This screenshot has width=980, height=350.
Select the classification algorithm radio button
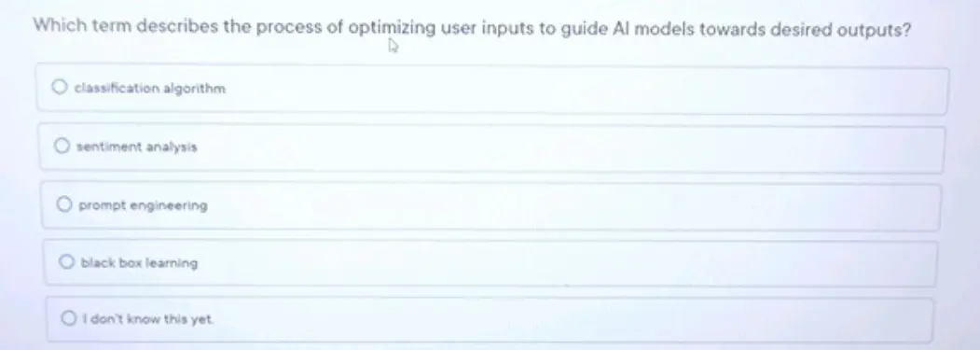pyautogui.click(x=59, y=88)
